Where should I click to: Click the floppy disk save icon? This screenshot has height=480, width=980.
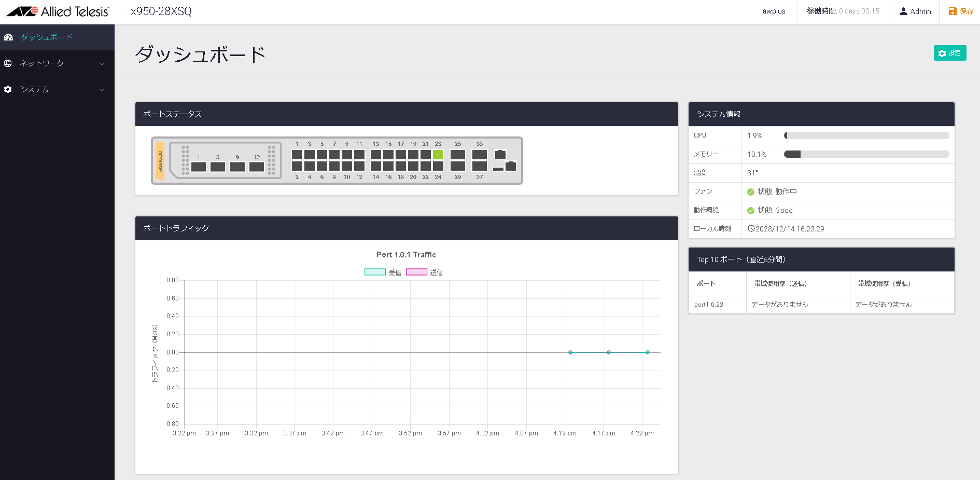953,11
